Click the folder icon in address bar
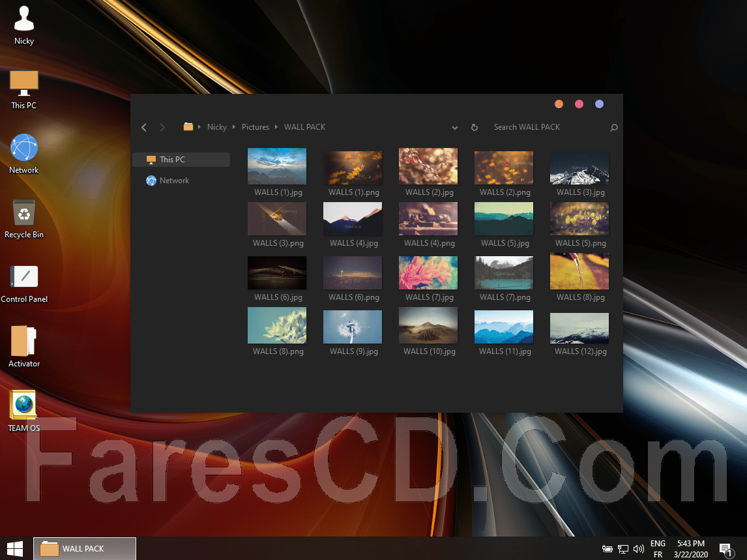This screenshot has height=560, width=747. [x=188, y=126]
